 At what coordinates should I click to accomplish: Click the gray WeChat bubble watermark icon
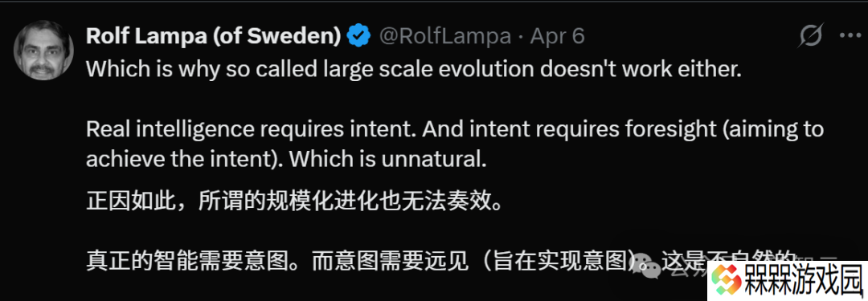click(646, 266)
